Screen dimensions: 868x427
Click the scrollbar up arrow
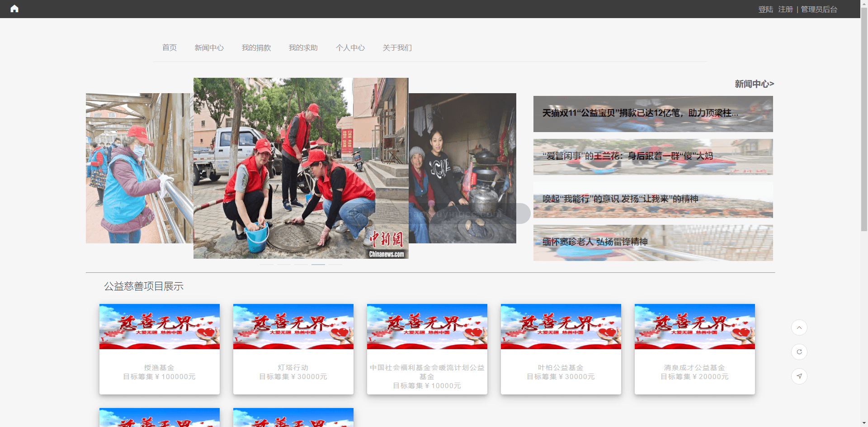pyautogui.click(x=864, y=4)
